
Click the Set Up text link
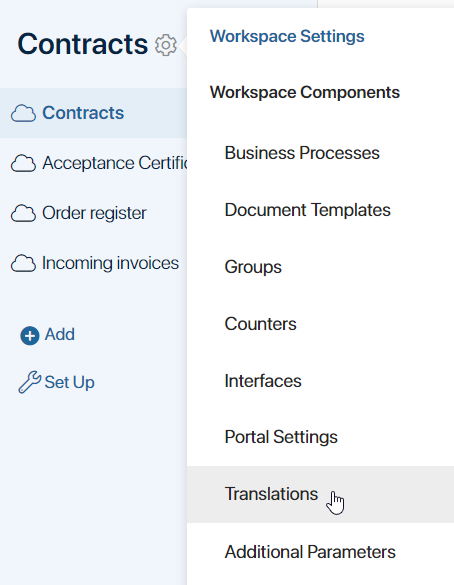69,383
